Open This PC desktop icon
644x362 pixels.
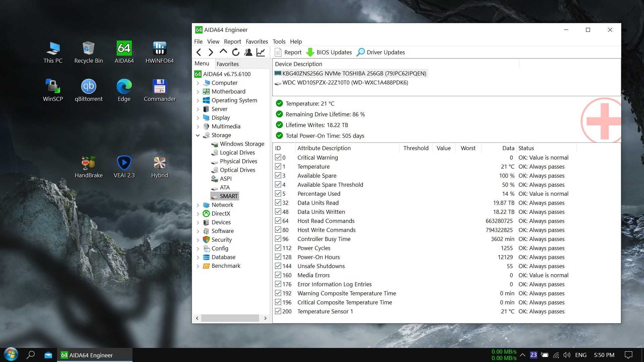tap(53, 53)
